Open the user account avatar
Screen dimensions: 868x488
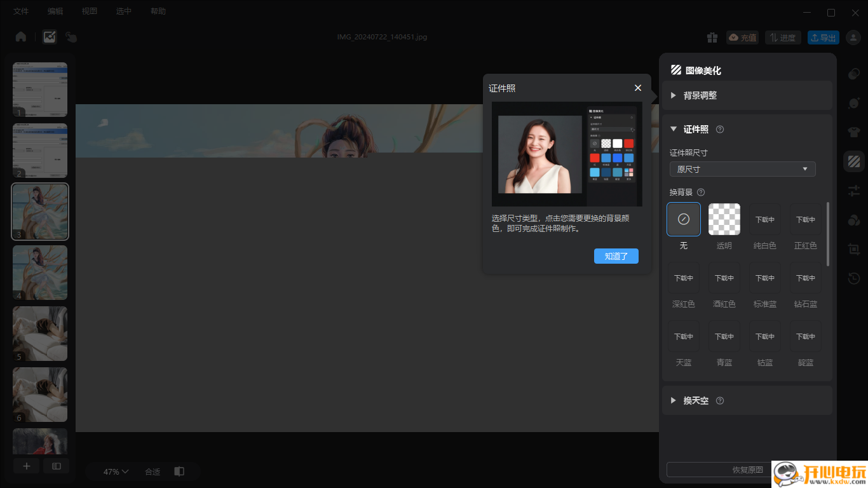(x=853, y=37)
